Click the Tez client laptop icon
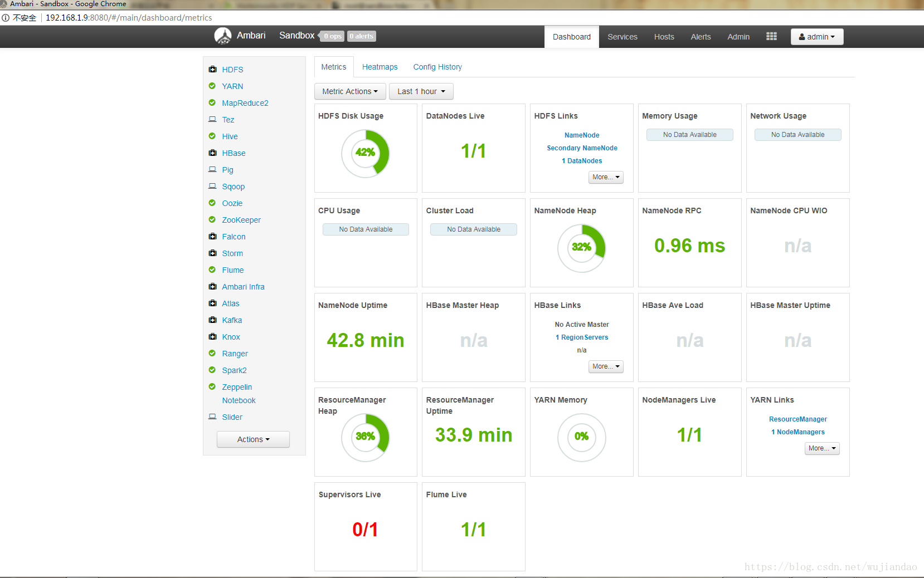Image resolution: width=924 pixels, height=578 pixels. 212,120
